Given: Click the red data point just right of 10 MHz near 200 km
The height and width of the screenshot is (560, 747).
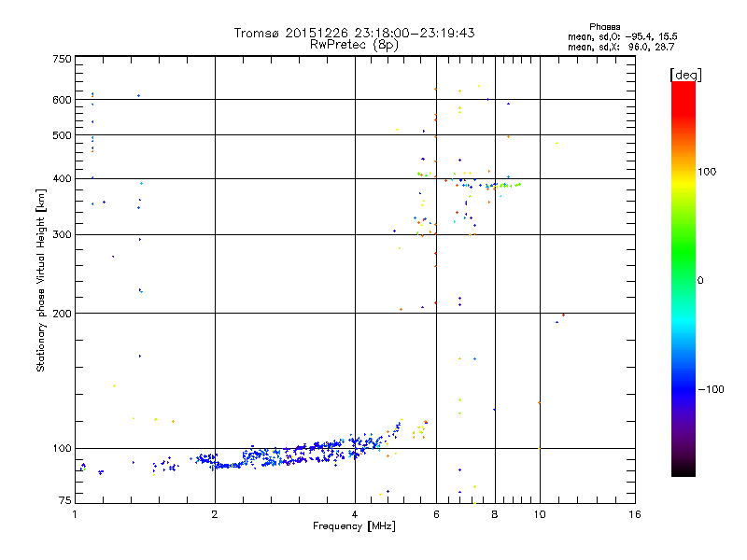Looking at the screenshot, I should pyautogui.click(x=564, y=315).
